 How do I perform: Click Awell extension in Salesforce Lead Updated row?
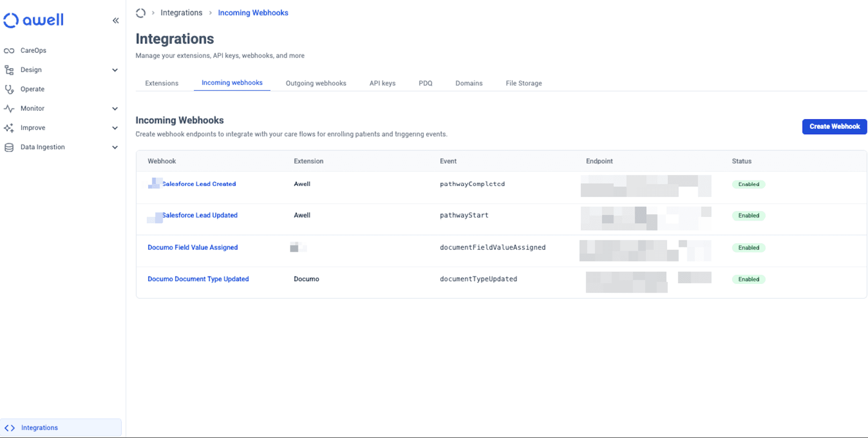click(x=302, y=215)
